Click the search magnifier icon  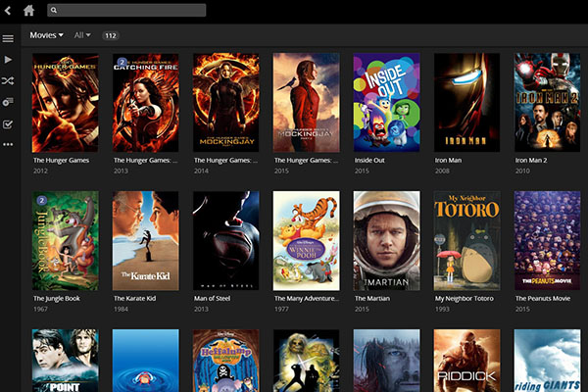[54, 10]
